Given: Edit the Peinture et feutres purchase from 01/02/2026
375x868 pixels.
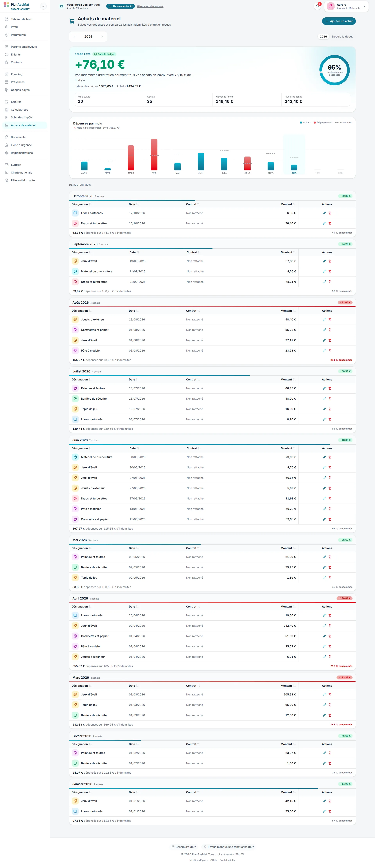Looking at the screenshot, I should tap(324, 753).
